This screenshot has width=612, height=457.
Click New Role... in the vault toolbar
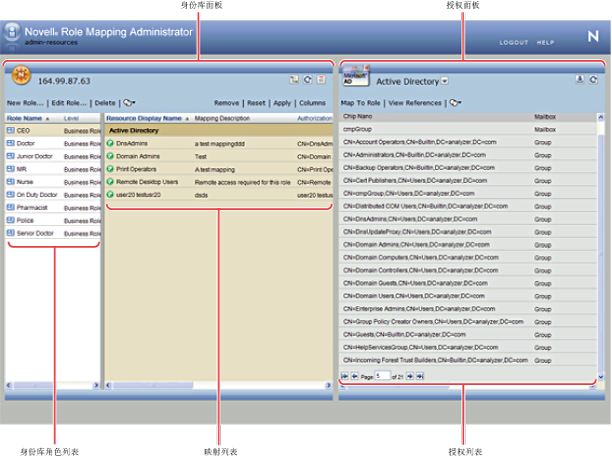25,103
